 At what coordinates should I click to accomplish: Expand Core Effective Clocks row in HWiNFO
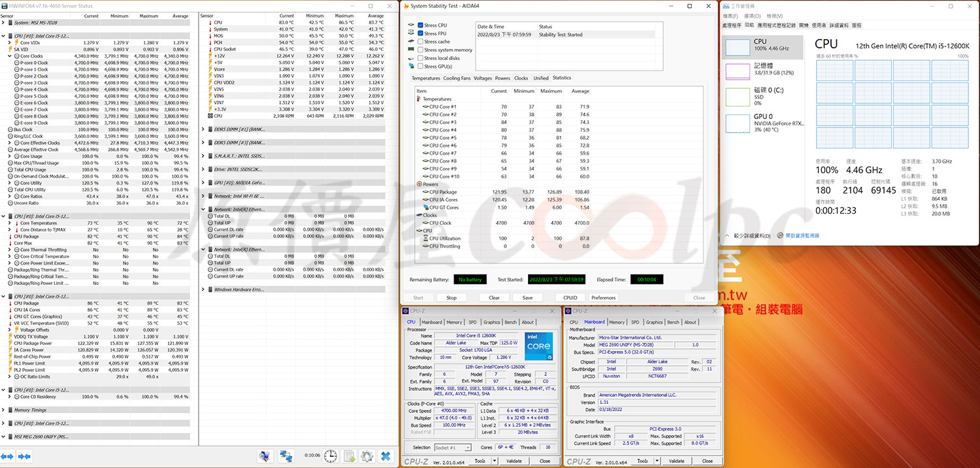click(10, 143)
